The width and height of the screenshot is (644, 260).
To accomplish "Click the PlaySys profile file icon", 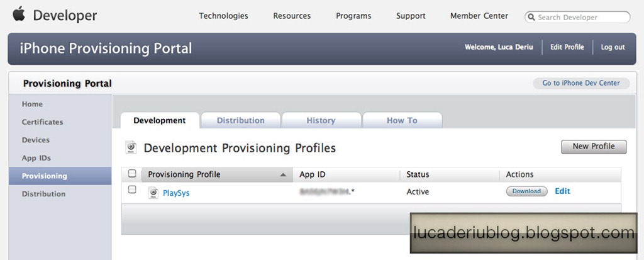I will [x=153, y=193].
